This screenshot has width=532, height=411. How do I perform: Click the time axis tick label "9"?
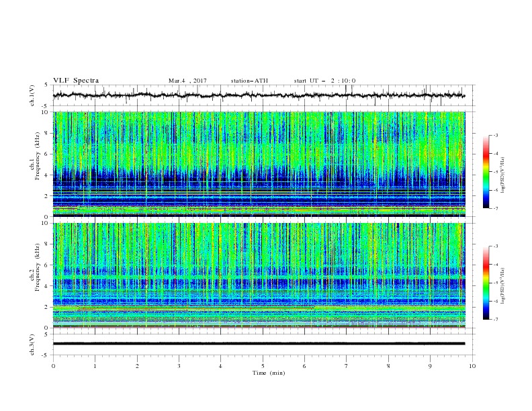tap(430, 366)
